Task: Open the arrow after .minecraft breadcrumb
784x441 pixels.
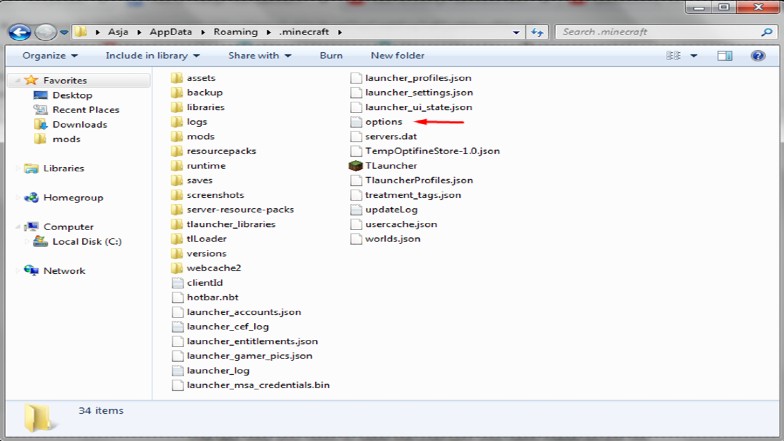Action: point(340,32)
